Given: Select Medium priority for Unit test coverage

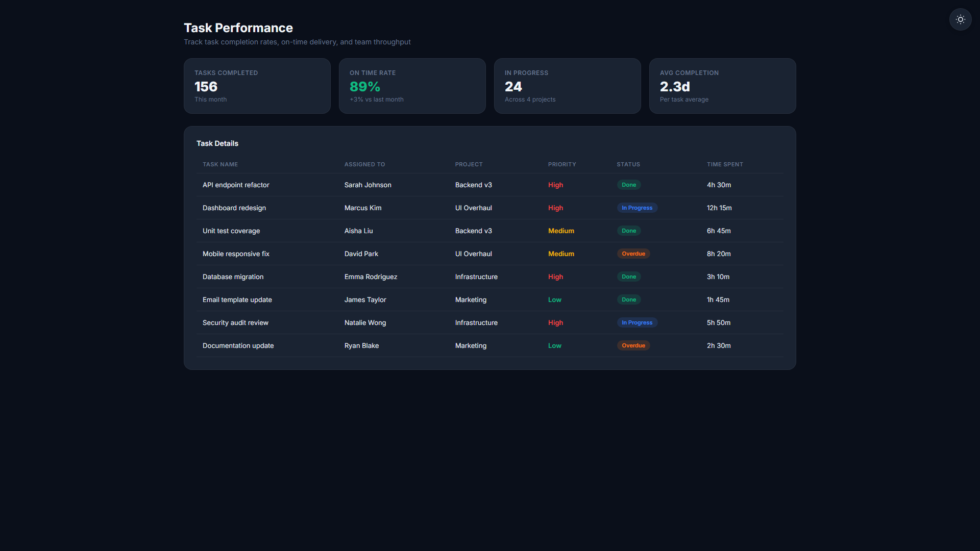Looking at the screenshot, I should pyautogui.click(x=561, y=231).
